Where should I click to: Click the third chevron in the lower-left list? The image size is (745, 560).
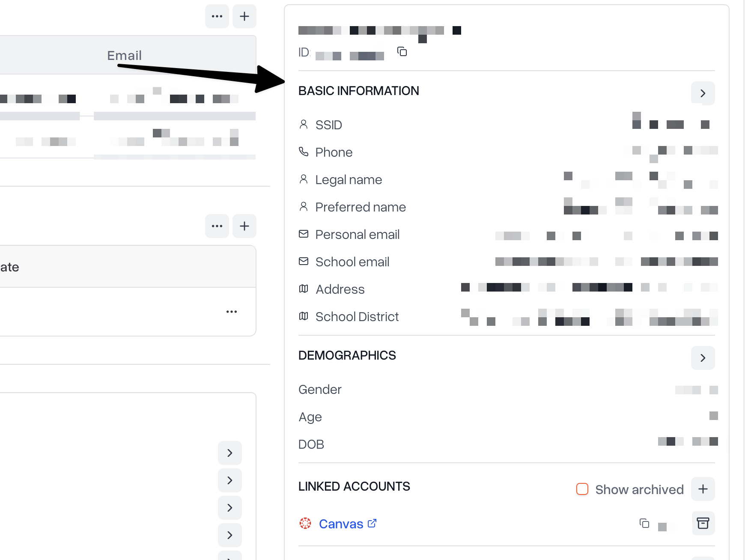click(230, 508)
